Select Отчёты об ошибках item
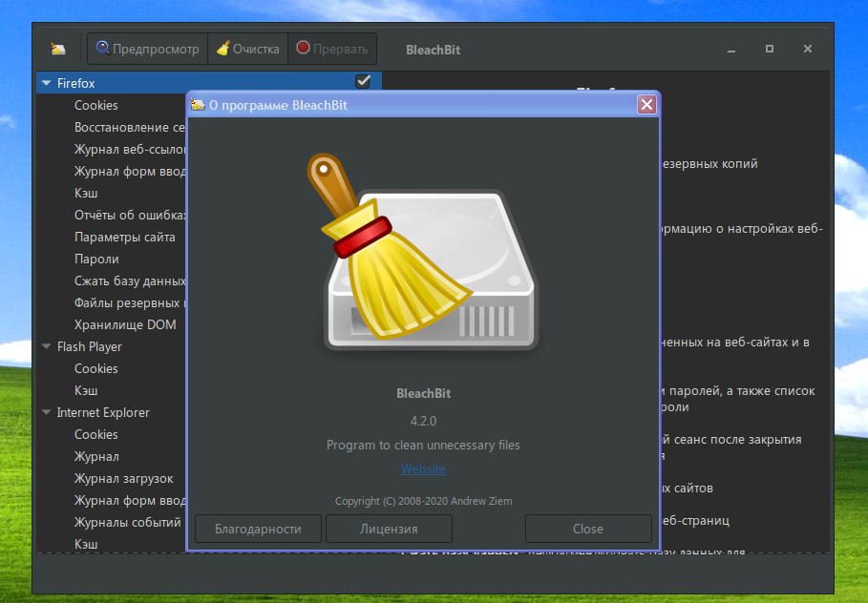868x603 pixels. tap(130, 216)
